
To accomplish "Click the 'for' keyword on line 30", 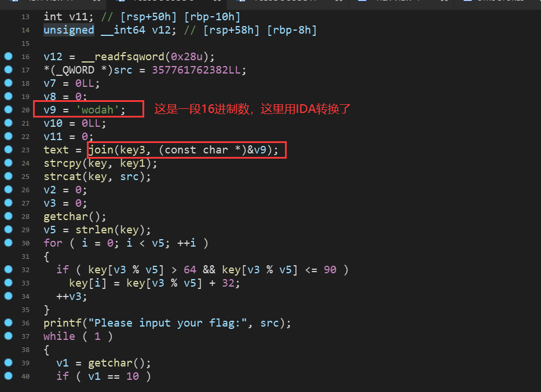I will pyautogui.click(x=53, y=243).
